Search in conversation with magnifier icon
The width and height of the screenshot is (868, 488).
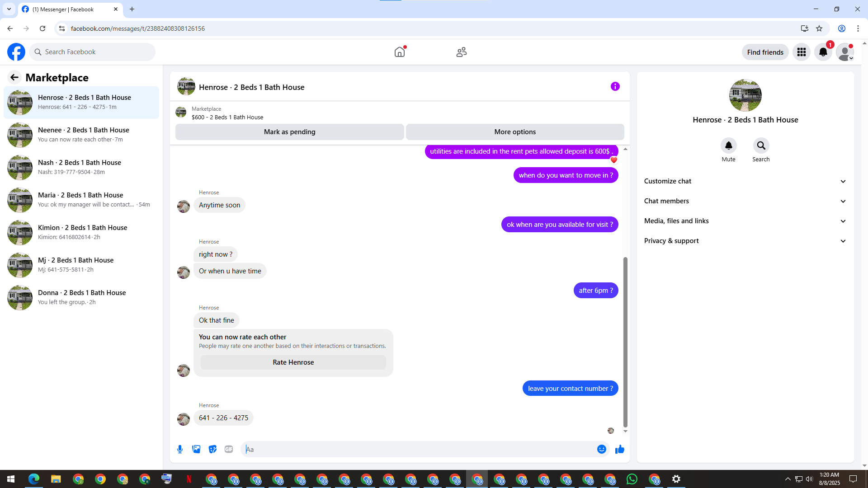tap(761, 145)
